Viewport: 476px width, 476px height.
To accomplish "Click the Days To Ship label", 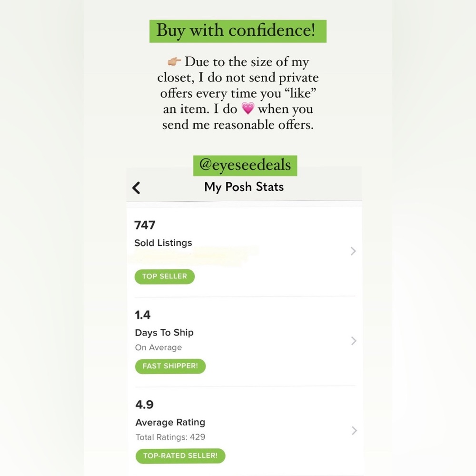I will [x=164, y=333].
